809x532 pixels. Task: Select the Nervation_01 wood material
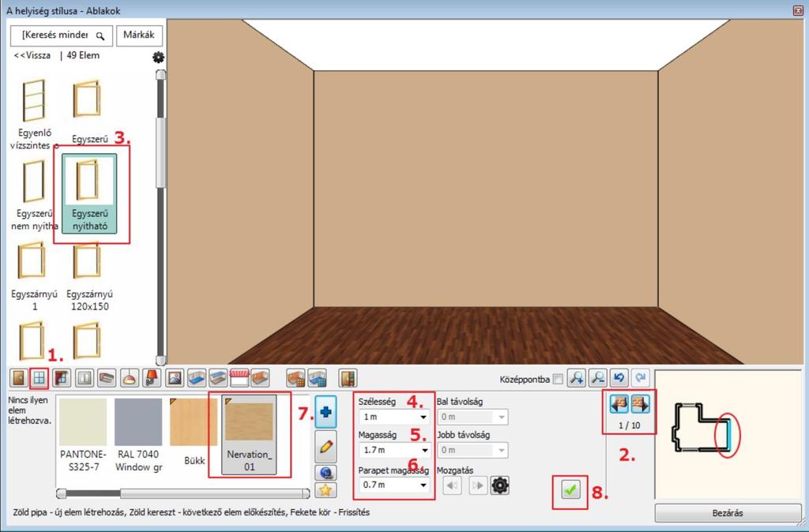tap(249, 435)
